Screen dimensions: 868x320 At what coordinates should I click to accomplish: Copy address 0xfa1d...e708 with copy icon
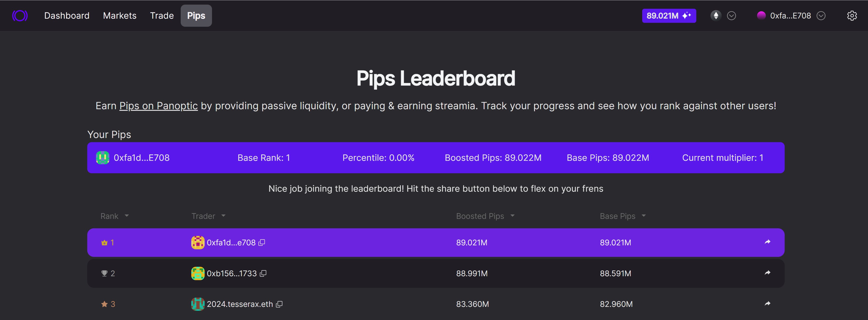262,242
